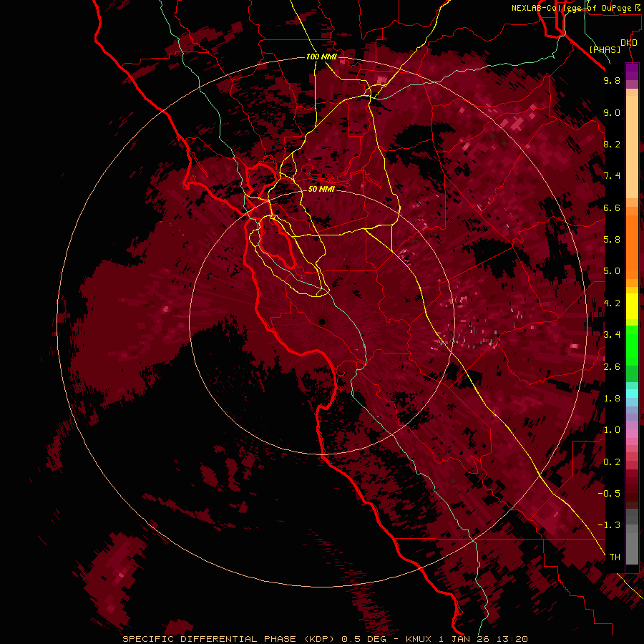Click the -0.5 scale value
This screenshot has height=644, width=644.
click(609, 493)
